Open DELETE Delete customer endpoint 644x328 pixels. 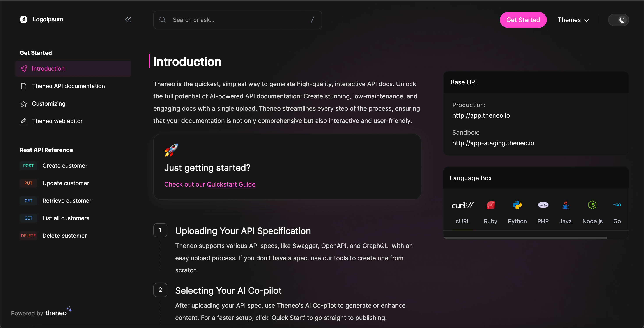point(64,236)
